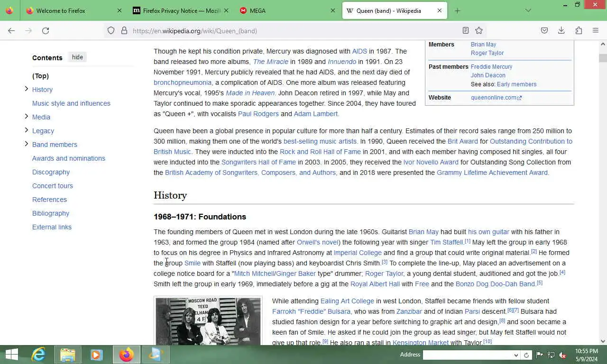607x364 pixels.
Task: Open File Explorer from the taskbar
Action: pos(68,355)
